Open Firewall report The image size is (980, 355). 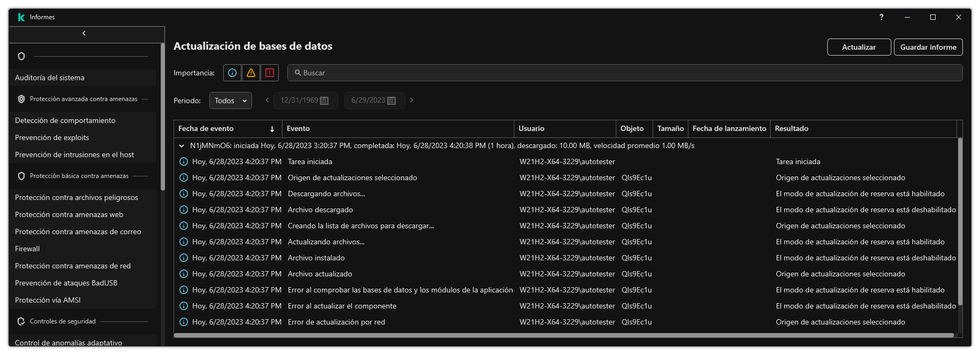[x=83, y=249]
